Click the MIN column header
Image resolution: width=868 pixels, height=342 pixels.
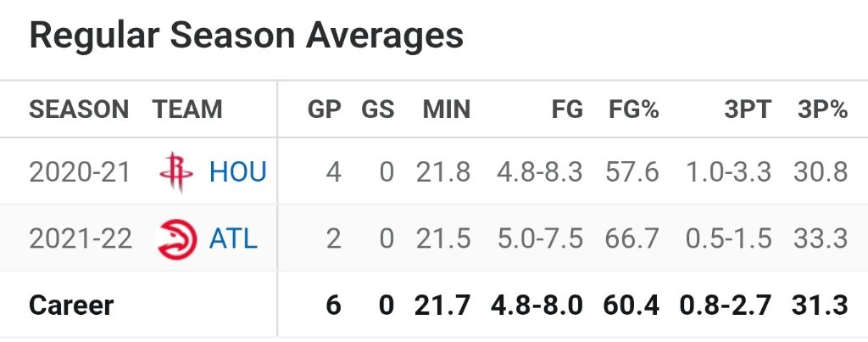pyautogui.click(x=446, y=109)
